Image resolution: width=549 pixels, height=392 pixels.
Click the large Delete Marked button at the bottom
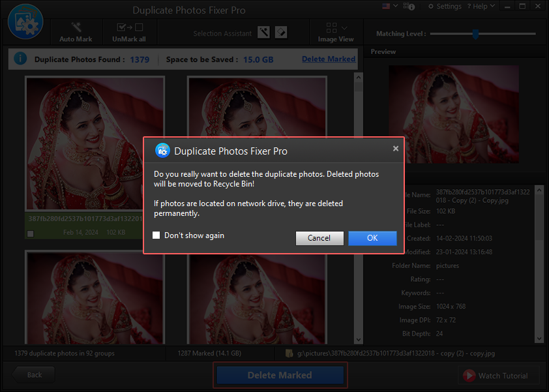[x=280, y=375]
